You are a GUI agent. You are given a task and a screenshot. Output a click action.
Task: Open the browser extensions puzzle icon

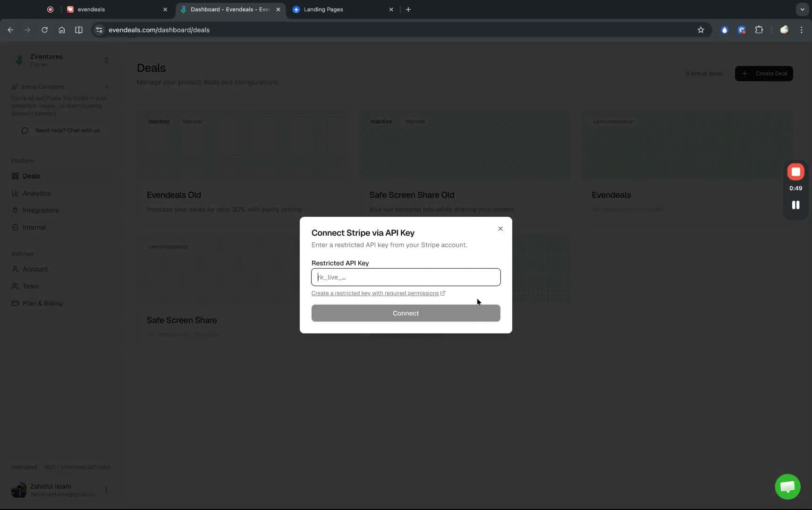click(759, 30)
